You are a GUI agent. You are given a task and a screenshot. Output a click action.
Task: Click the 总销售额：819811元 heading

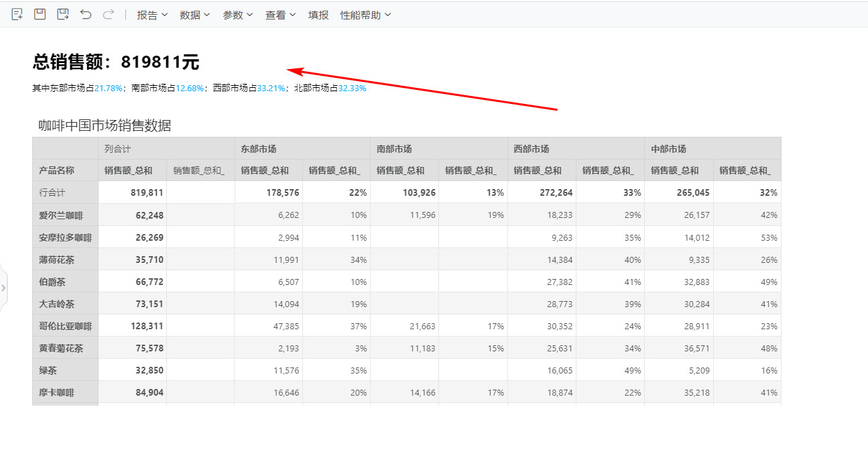pos(116,62)
